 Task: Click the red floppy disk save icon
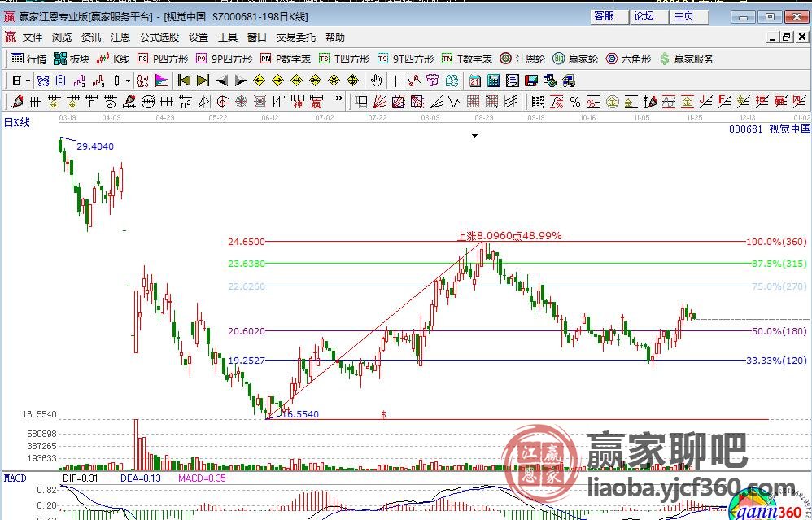531,81
